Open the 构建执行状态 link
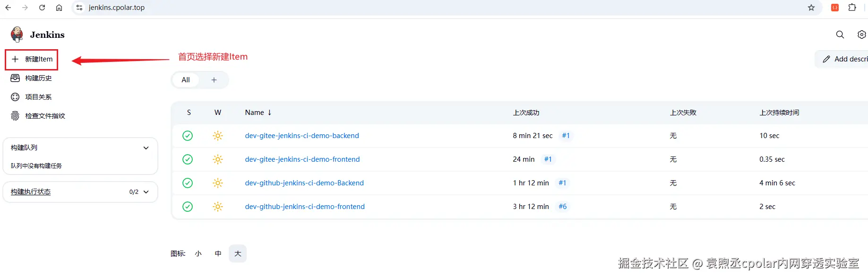868x279 pixels. click(x=31, y=192)
